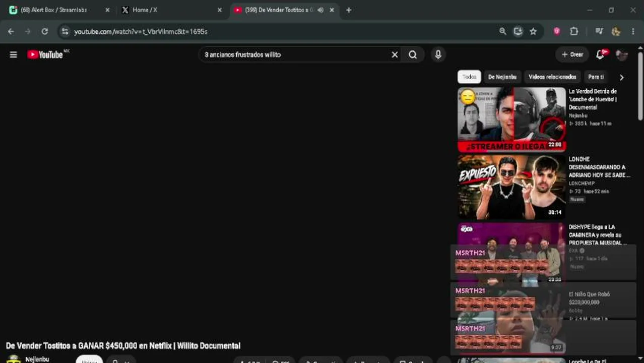Show more filter chips with right arrow
Image resolution: width=644 pixels, height=363 pixels.
621,77
